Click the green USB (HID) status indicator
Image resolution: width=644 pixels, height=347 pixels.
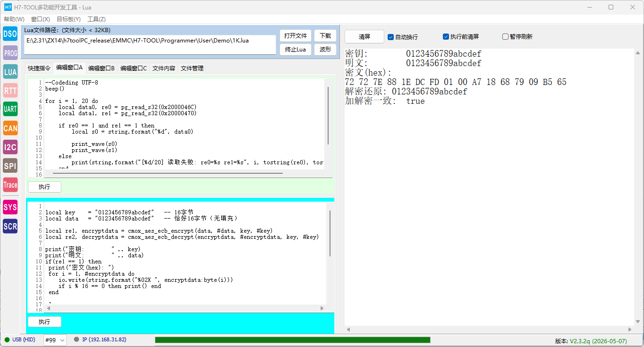coord(7,339)
